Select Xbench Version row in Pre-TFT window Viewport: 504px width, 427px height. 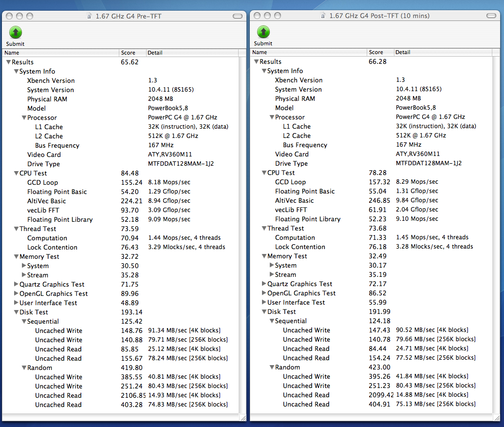pyautogui.click(x=121, y=81)
